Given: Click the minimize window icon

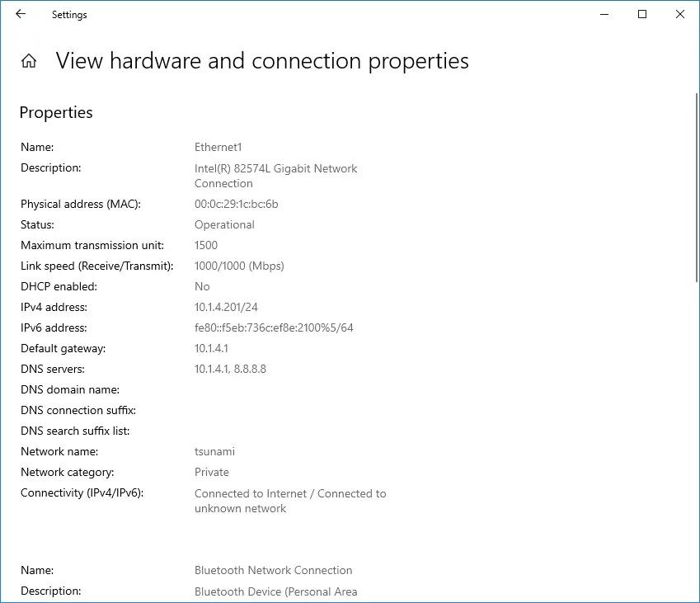Looking at the screenshot, I should tap(604, 14).
